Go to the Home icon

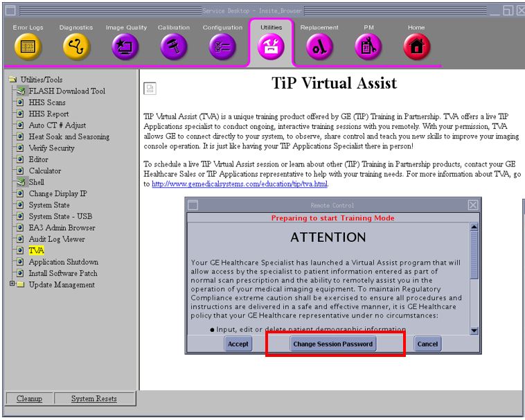click(416, 46)
